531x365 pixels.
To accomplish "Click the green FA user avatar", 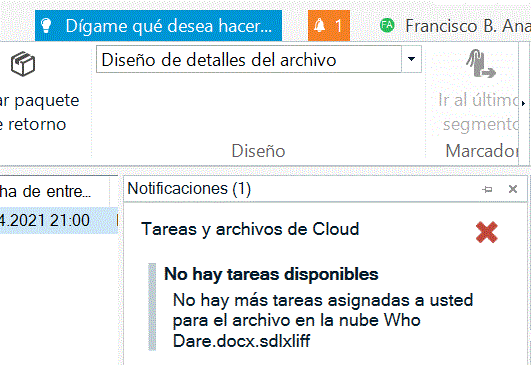I will 387,25.
